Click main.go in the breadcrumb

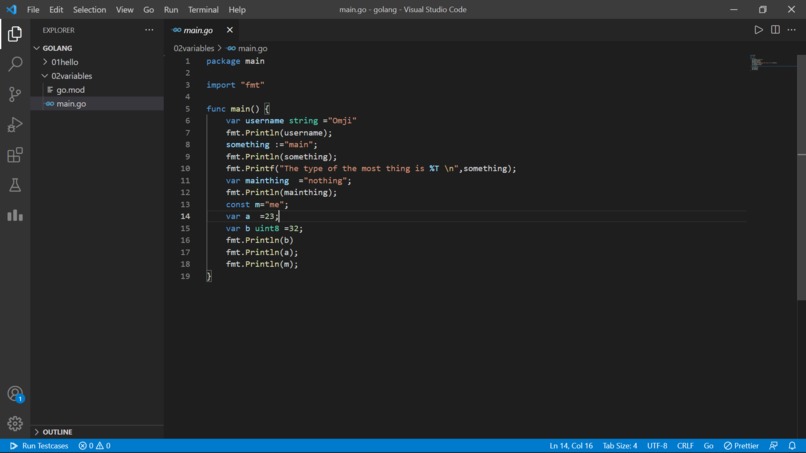247,48
